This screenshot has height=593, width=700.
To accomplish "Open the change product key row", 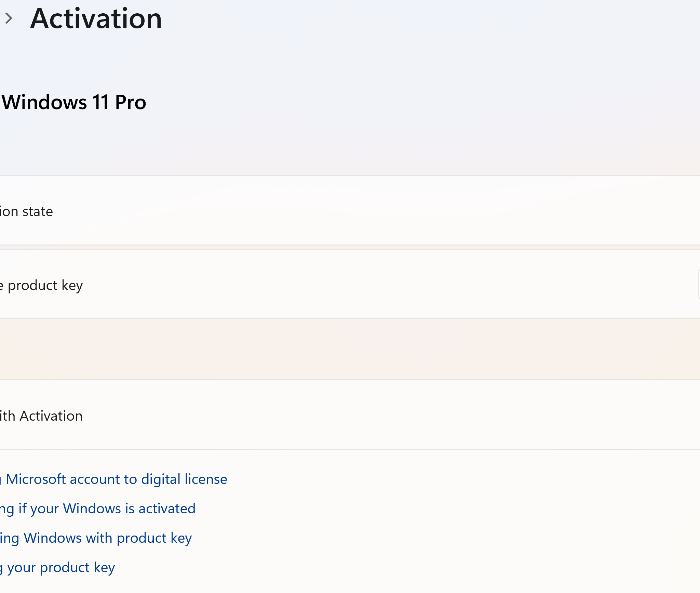I will coord(350,285).
